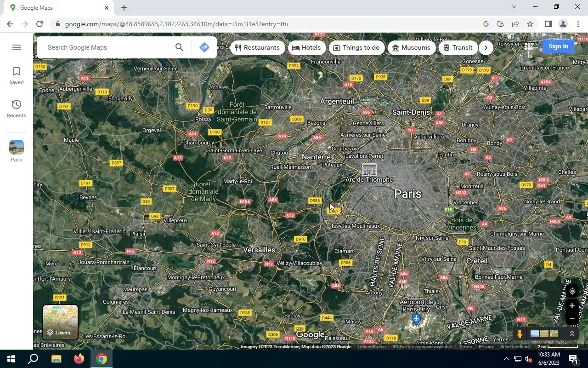Open Saved places in sidebar
588x368 pixels.
click(17, 76)
